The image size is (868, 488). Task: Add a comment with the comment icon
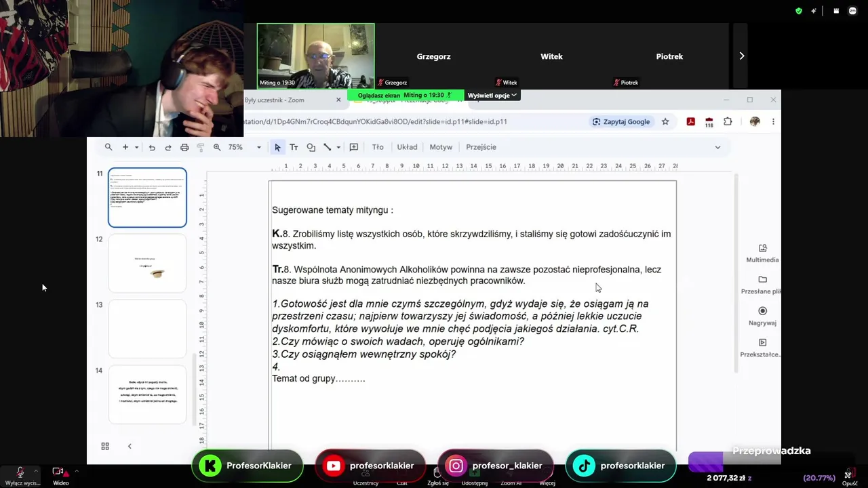tap(354, 147)
